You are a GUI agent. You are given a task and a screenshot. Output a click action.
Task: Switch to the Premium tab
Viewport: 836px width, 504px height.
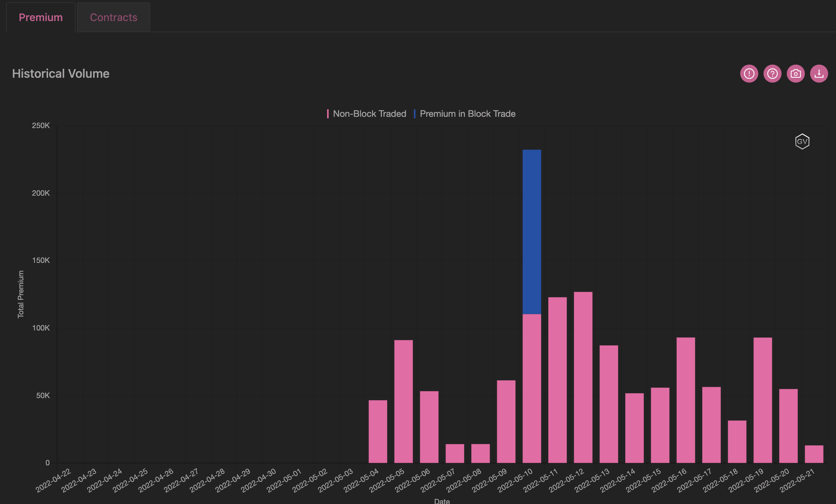[x=41, y=17]
